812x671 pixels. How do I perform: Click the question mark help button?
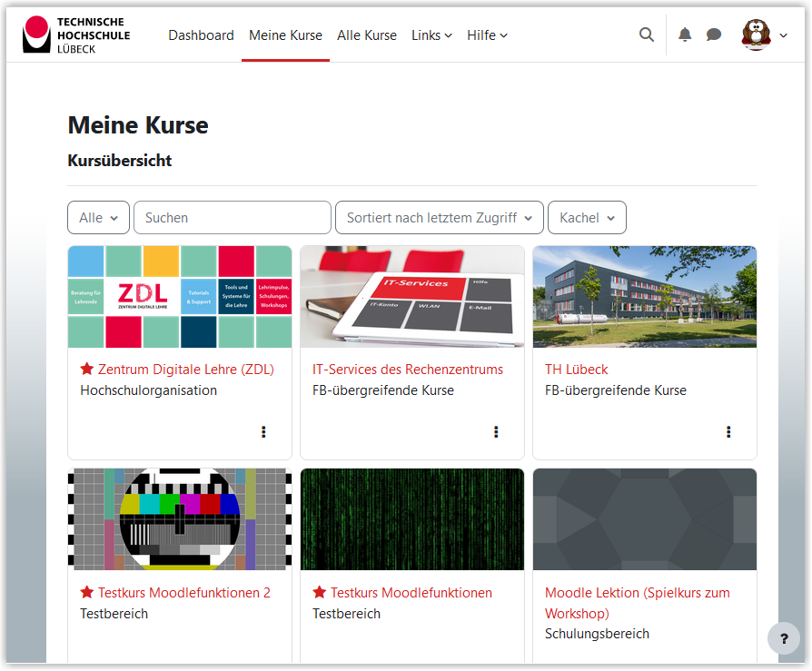pyautogui.click(x=784, y=638)
